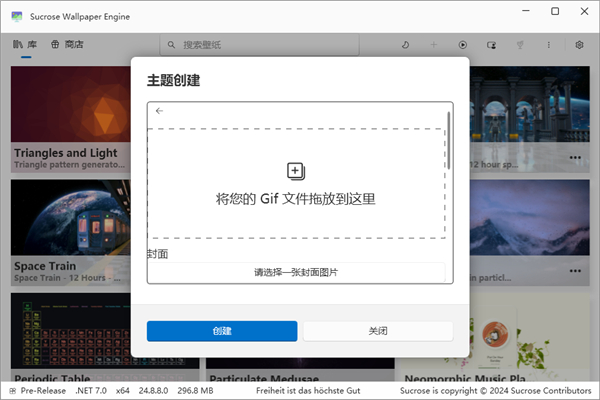Viewport: 600px width, 400px height.
Task: Click the Space Train - 12 Hours subtitle
Action: click(67, 278)
